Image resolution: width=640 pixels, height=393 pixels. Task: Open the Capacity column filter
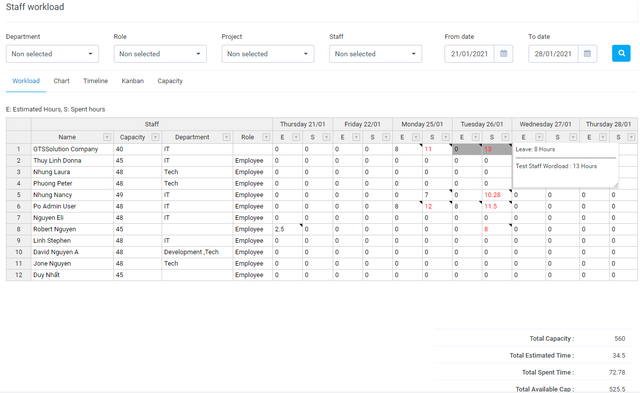tap(155, 137)
